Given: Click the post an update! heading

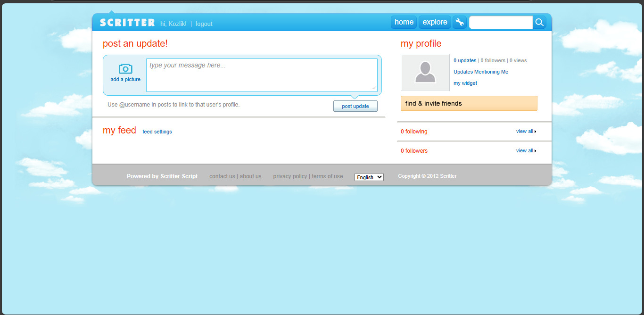Looking at the screenshot, I should coord(135,44).
